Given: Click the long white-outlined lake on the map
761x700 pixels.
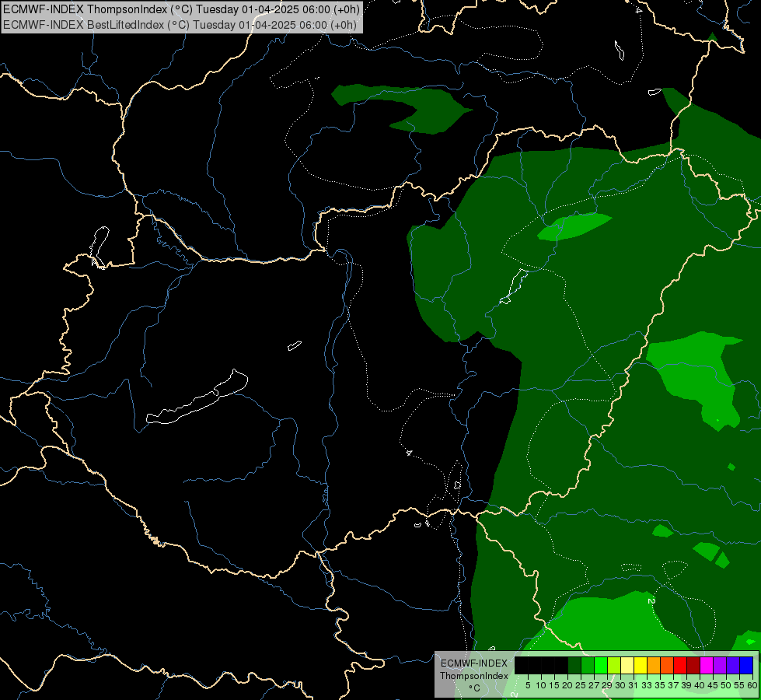Looking at the screenshot, I should point(197,402).
